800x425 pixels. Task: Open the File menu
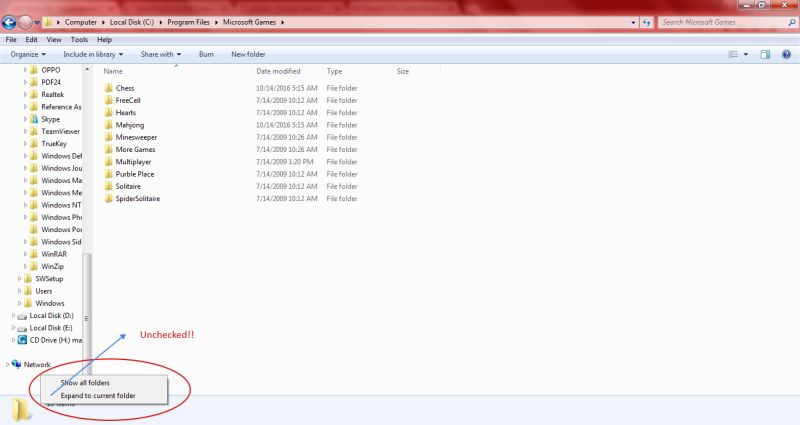pos(11,39)
